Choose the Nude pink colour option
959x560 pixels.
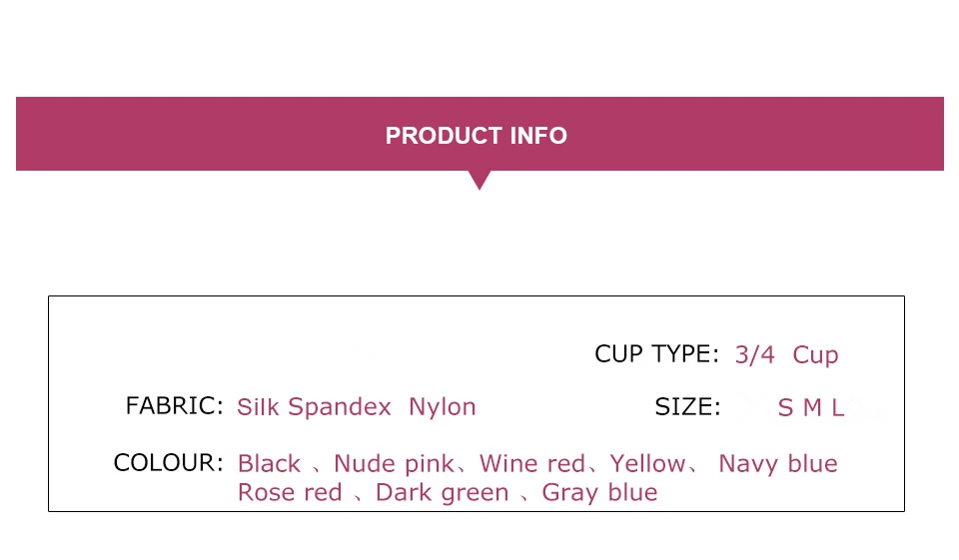tap(394, 464)
